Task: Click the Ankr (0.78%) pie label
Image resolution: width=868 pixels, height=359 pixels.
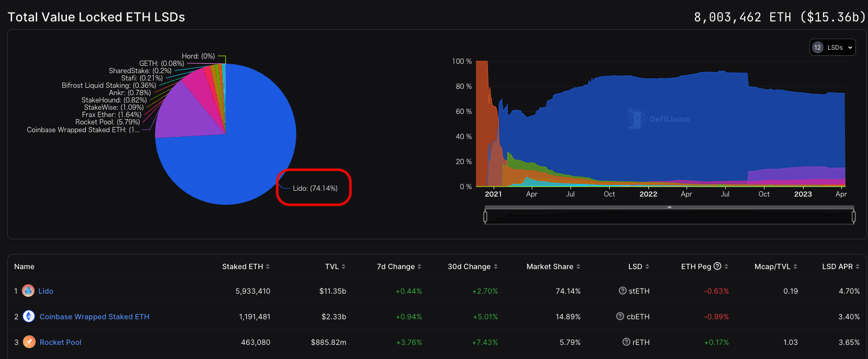Action: [x=130, y=92]
